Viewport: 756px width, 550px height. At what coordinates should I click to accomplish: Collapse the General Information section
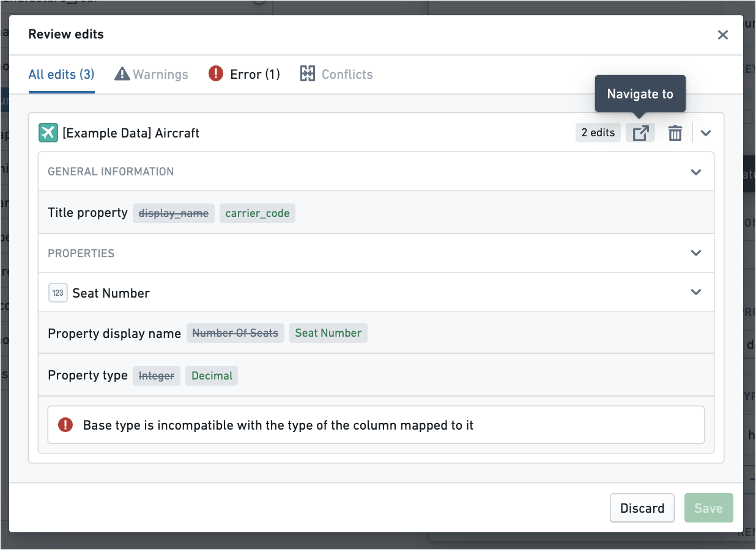696,172
